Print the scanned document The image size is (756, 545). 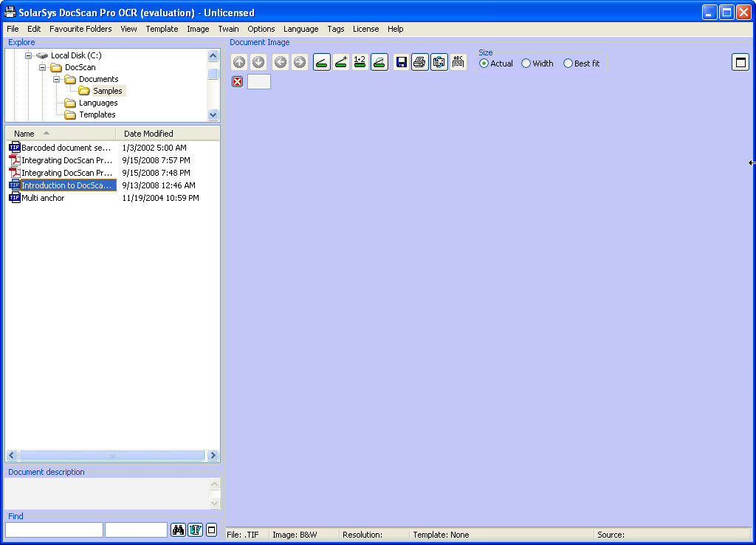coord(419,62)
